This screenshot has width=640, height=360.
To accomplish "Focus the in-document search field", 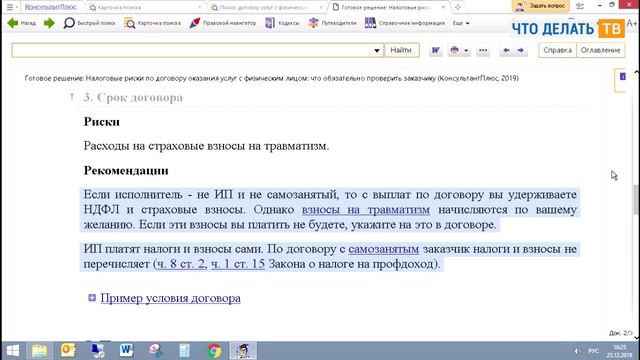I will pos(191,50).
